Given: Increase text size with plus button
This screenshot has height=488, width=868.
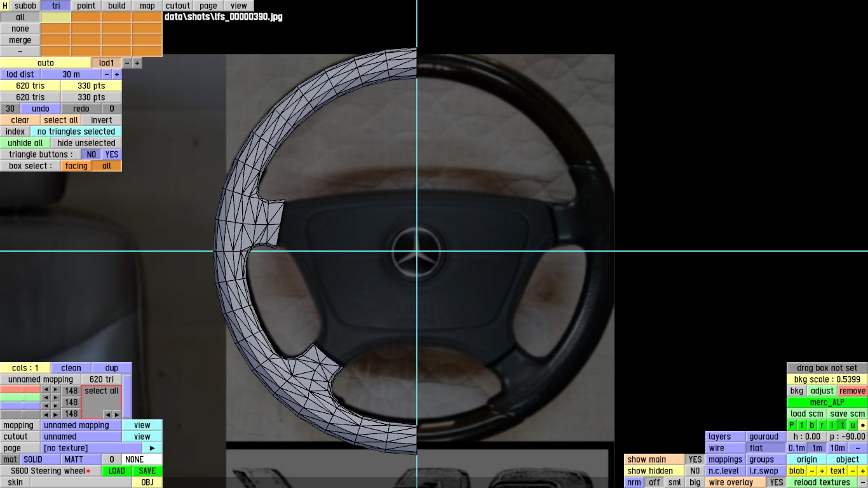Looking at the screenshot, I should 863,471.
